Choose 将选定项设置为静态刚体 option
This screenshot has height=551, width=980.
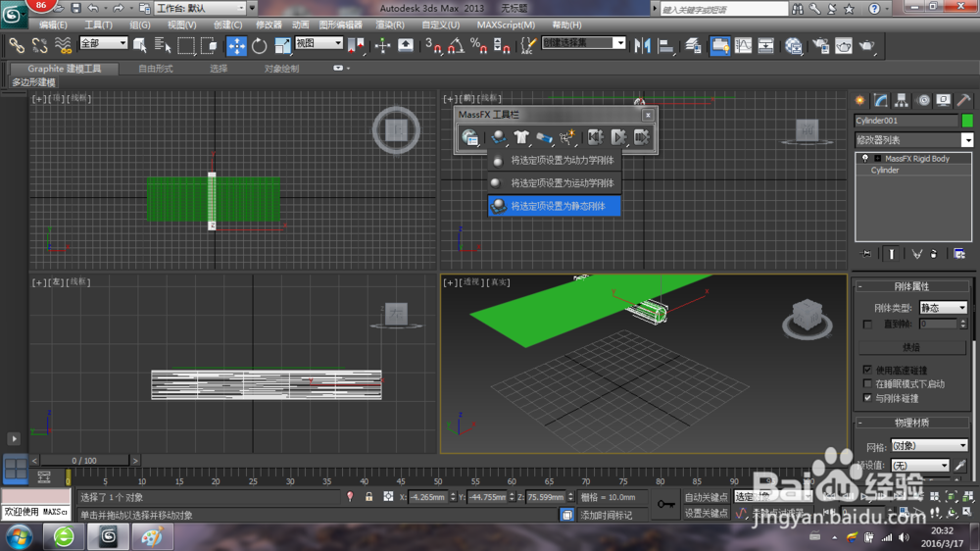(555, 206)
